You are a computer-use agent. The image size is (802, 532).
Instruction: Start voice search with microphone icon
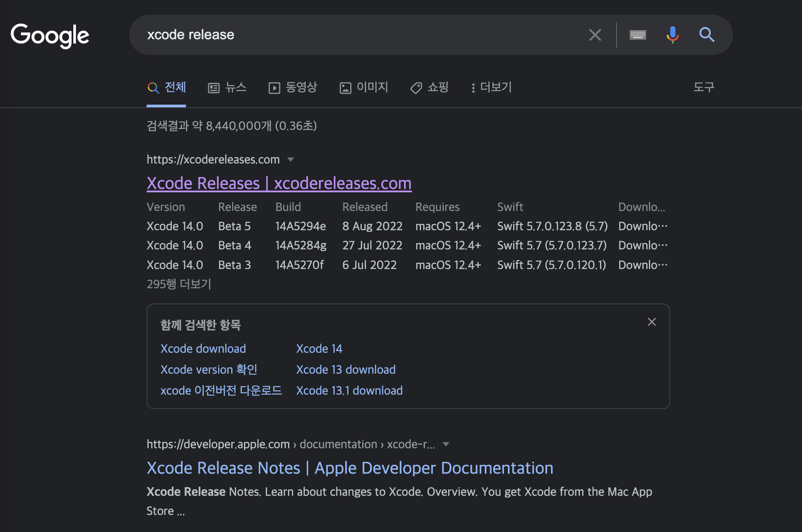tap(672, 35)
